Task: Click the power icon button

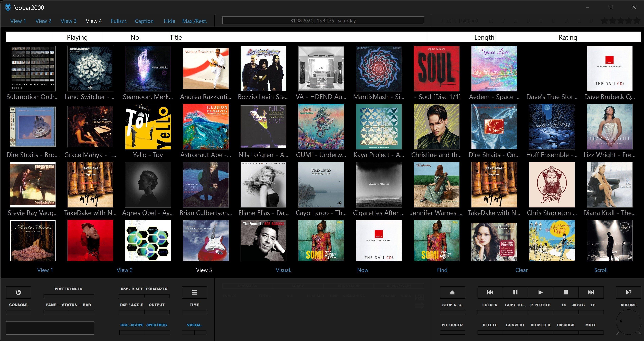Action: pos(18,292)
